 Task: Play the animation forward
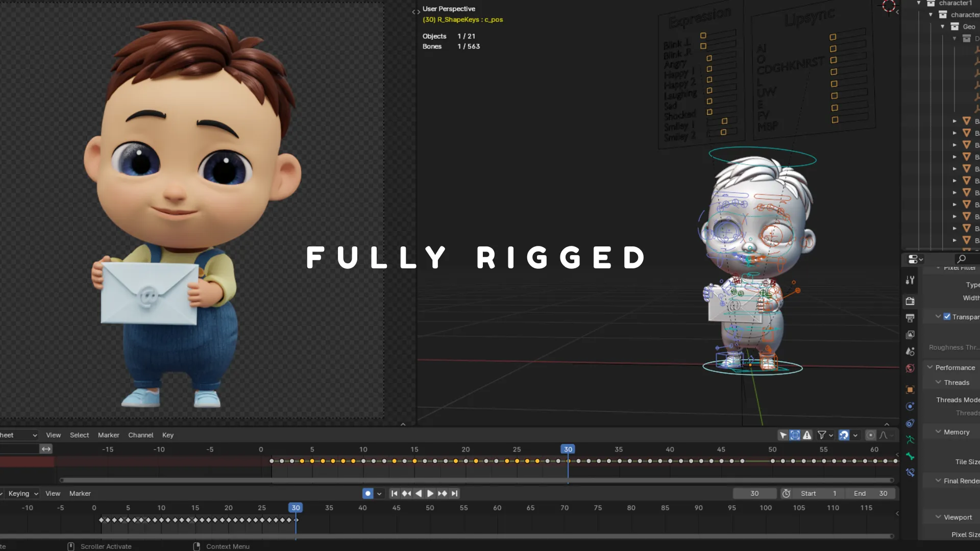(430, 493)
